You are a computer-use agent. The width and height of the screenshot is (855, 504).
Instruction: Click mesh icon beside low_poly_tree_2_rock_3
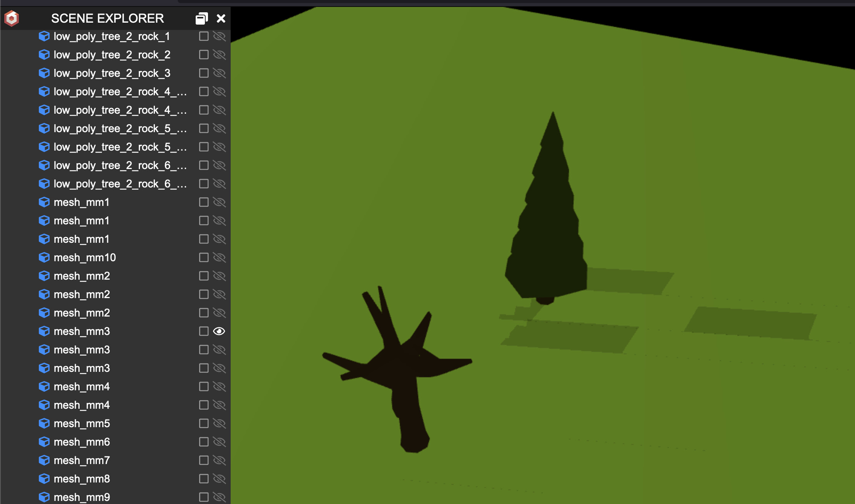[44, 73]
